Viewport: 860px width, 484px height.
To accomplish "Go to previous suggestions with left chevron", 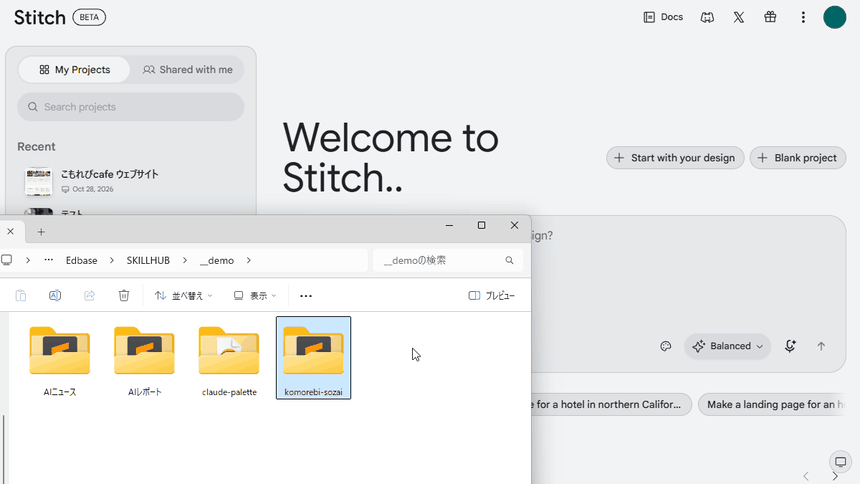I will (806, 476).
